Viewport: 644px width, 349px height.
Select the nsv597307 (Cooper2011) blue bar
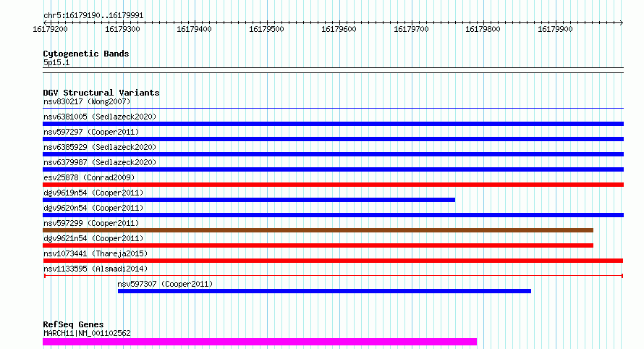pyautogui.click(x=324, y=291)
